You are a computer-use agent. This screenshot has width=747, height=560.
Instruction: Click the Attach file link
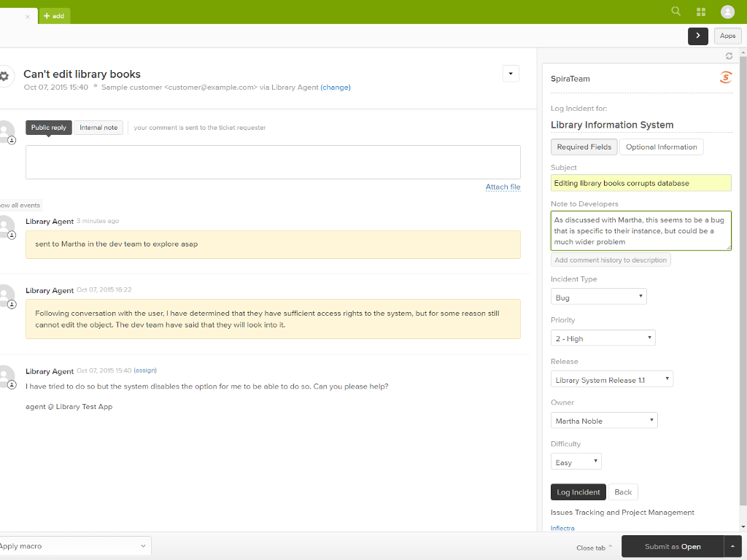click(x=503, y=187)
